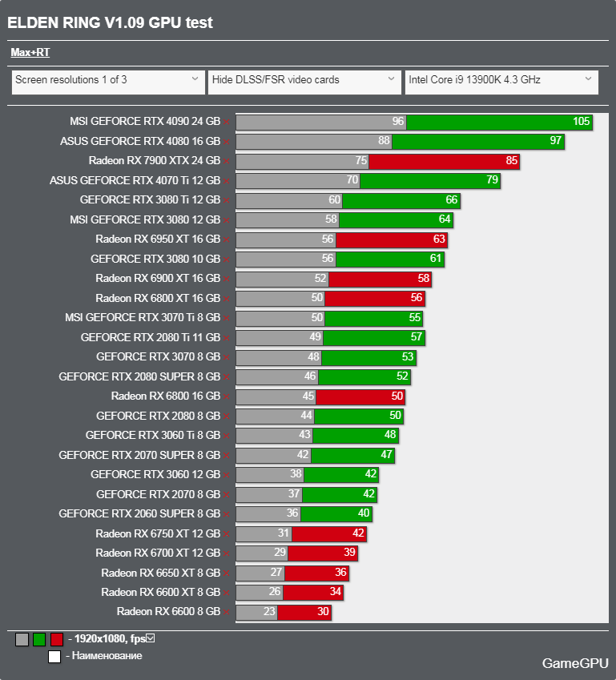Viewport: 616px width, 680px height.
Task: Remove ASUS GEFORCE RTX 4070 Ti row
Action: pyautogui.click(x=227, y=181)
